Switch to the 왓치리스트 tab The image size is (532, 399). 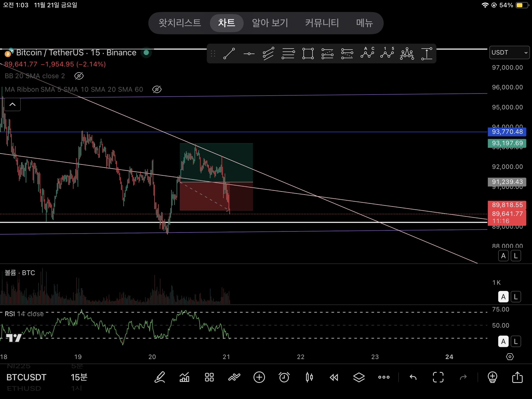pyautogui.click(x=180, y=23)
